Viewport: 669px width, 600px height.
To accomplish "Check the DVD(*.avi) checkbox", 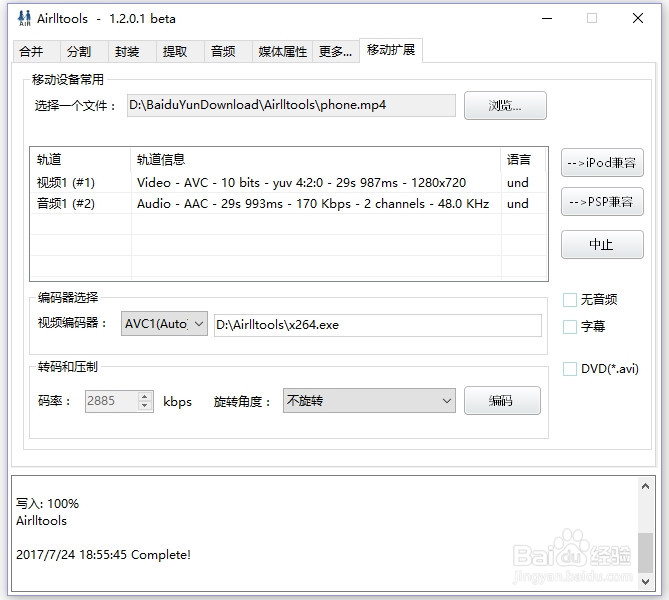I will pyautogui.click(x=570, y=369).
